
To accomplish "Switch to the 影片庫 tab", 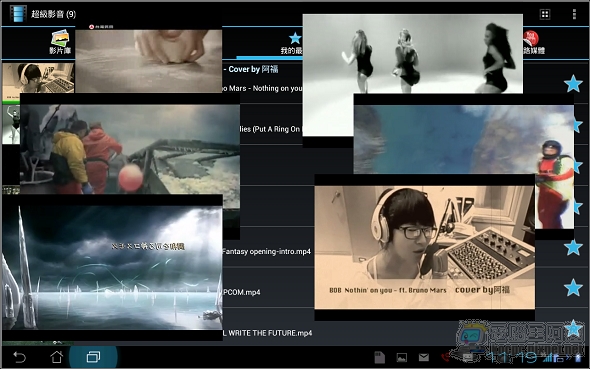I will pyautogui.click(x=60, y=42).
